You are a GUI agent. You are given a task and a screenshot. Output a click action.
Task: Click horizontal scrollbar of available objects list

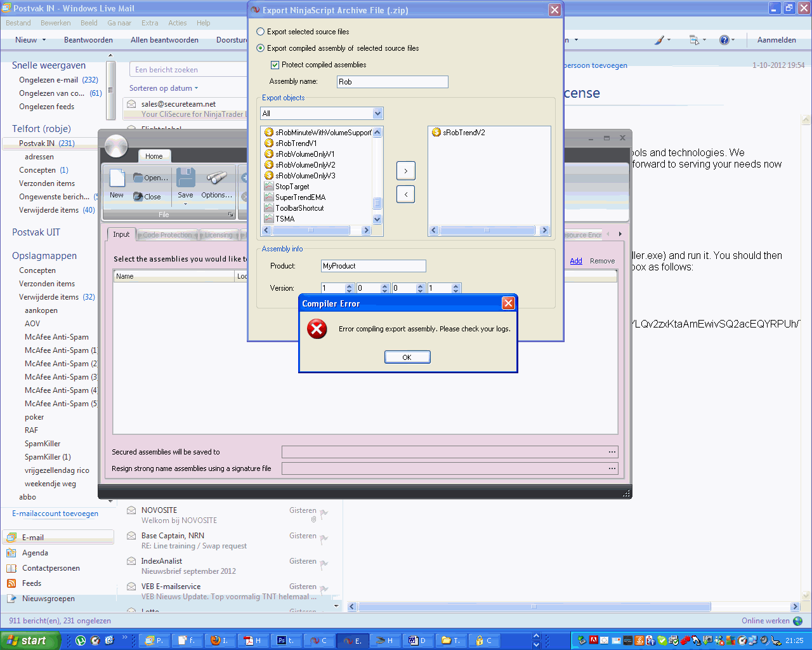click(x=316, y=230)
